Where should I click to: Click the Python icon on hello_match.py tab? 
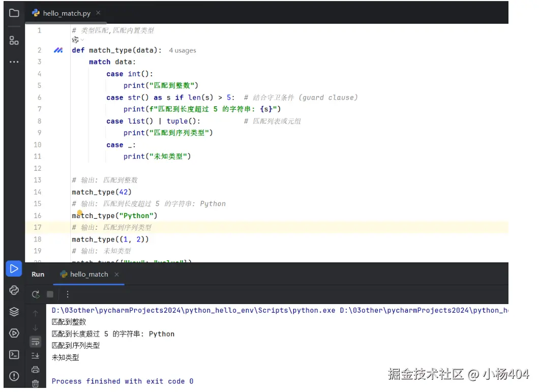(36, 13)
